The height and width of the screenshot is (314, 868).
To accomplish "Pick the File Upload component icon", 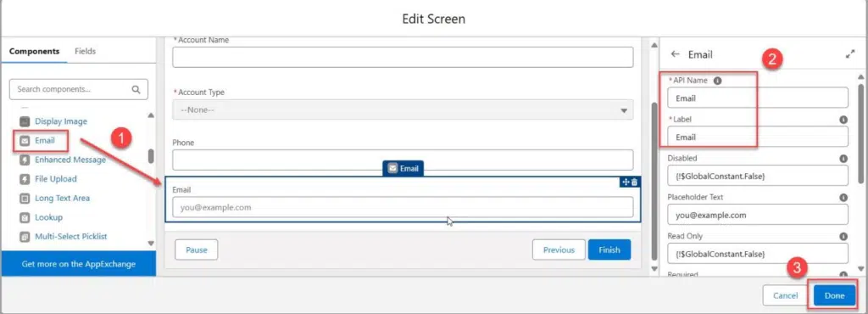I will [x=25, y=179].
